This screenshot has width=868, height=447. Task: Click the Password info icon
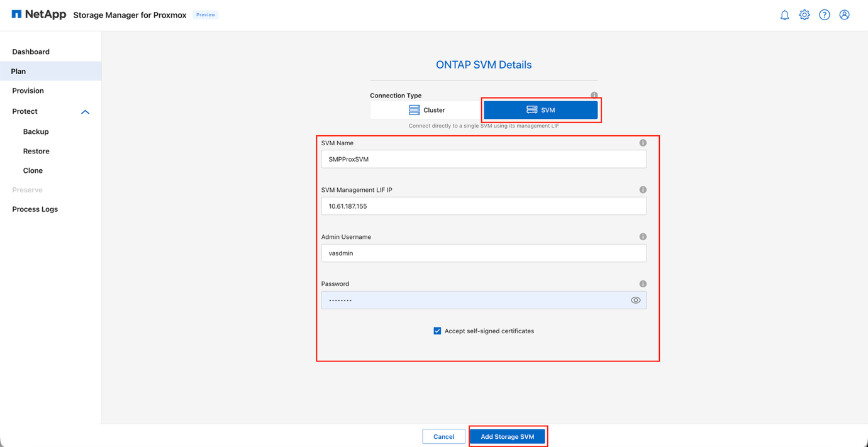pos(643,284)
